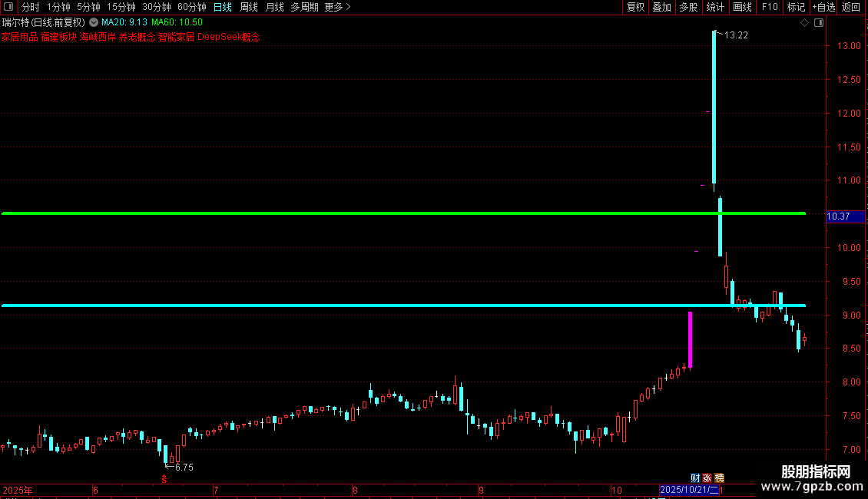Click the 8.00 price axis label
This screenshot has height=499, width=868.
tap(851, 382)
